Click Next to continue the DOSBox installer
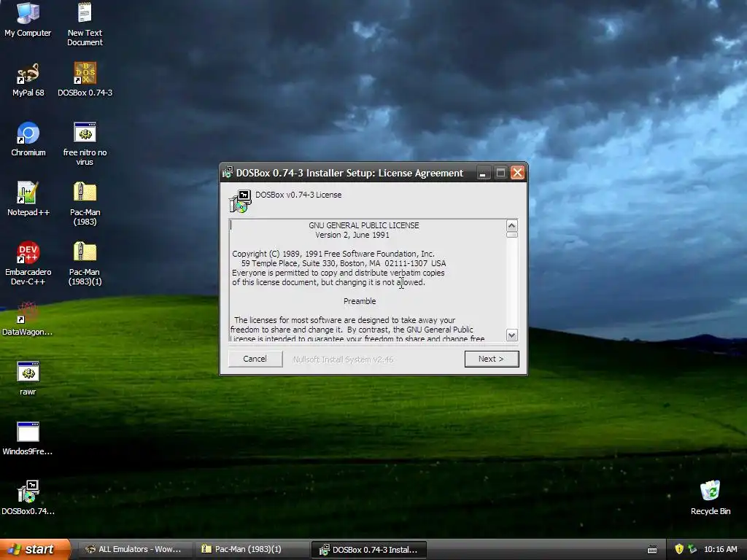747x560 pixels. point(491,359)
